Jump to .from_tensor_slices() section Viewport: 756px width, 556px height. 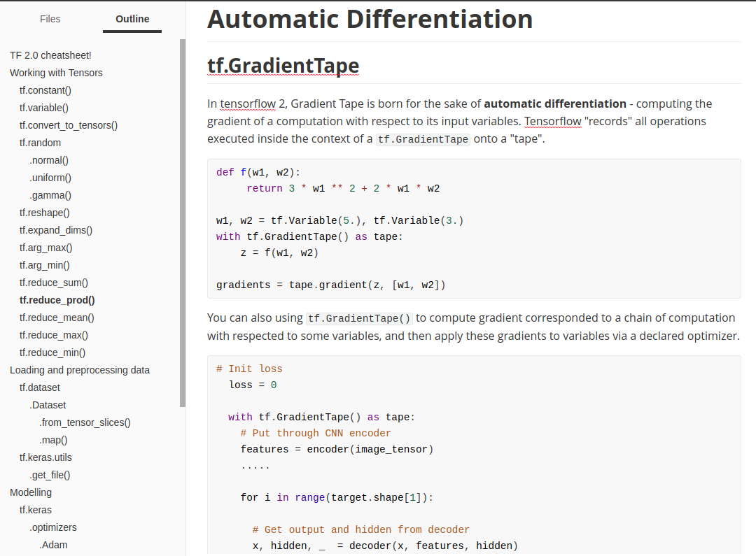pos(85,422)
